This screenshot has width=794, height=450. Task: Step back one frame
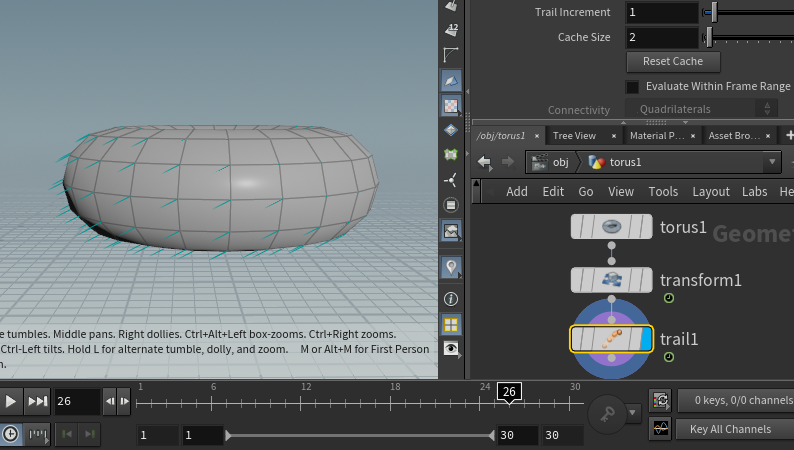tap(110, 401)
